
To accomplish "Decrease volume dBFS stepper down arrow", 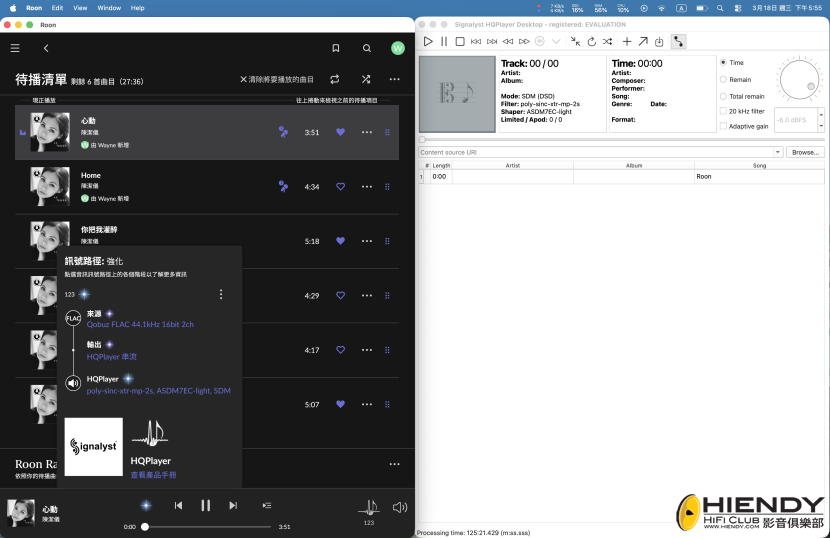I will tap(821, 126).
